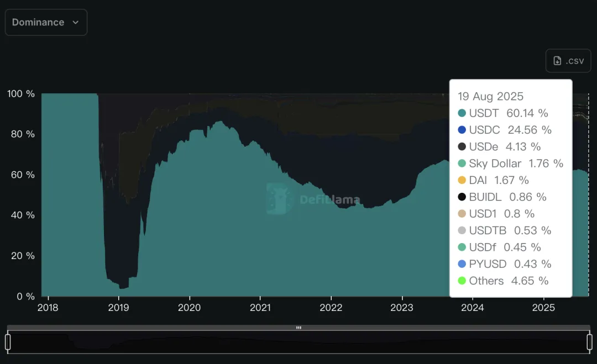Click the left handle of the range slider
Viewport: 597px width, 364px height.
pos(8,342)
